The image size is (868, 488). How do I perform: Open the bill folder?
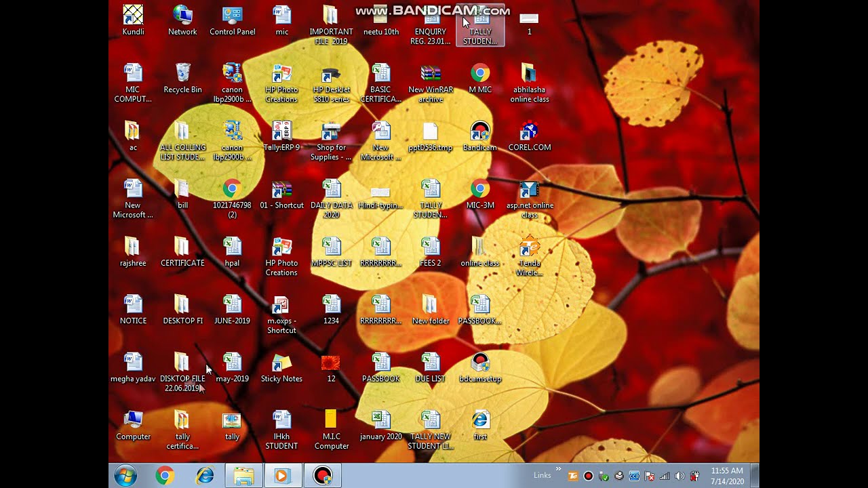coord(182,193)
